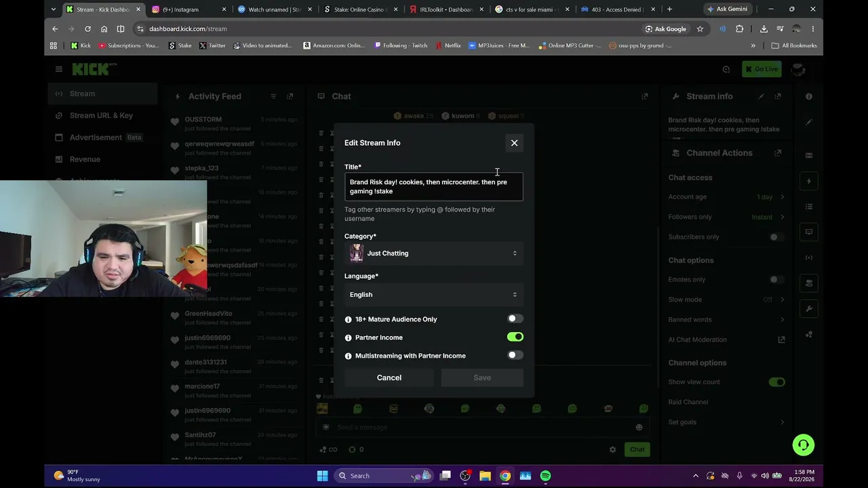The height and width of the screenshot is (488, 868).
Task: Open Spotify from the taskbar
Action: coord(545,476)
